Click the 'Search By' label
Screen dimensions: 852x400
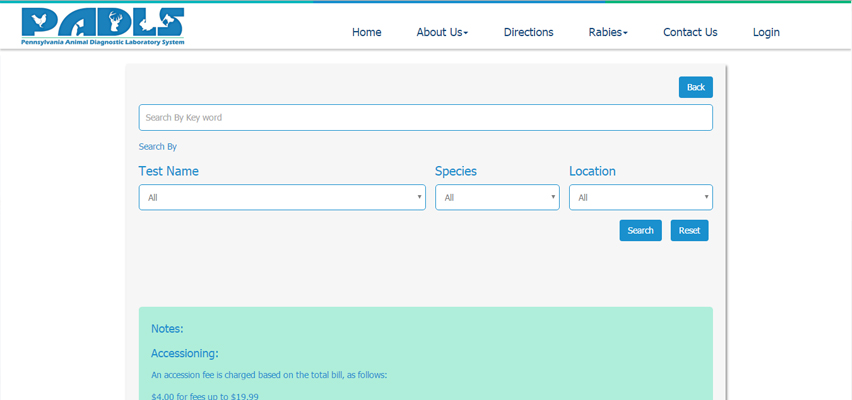[x=158, y=147]
